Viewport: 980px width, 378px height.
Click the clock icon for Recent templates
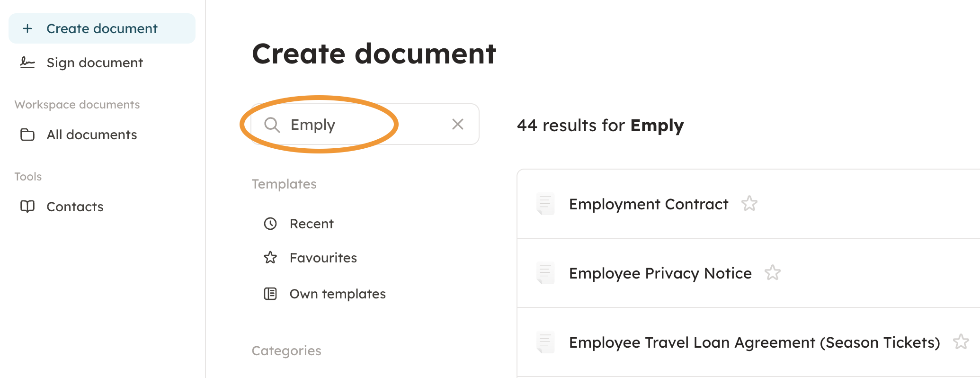270,224
